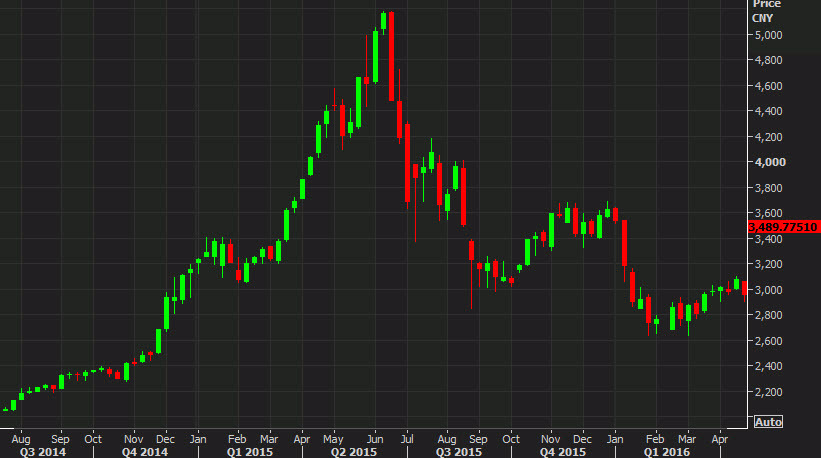Click the 4,800 price axis label

(768, 60)
